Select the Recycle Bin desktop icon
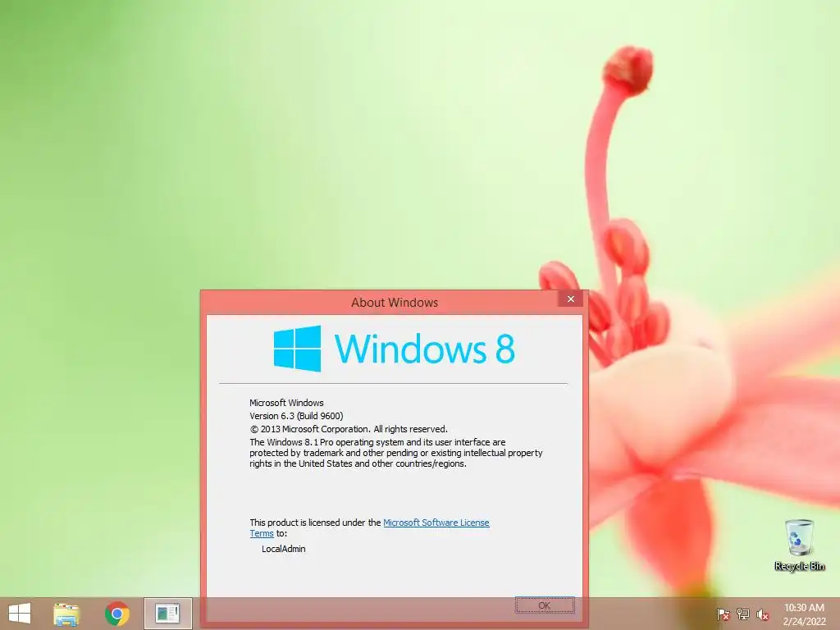Screen dimensions: 840x630 (799, 545)
